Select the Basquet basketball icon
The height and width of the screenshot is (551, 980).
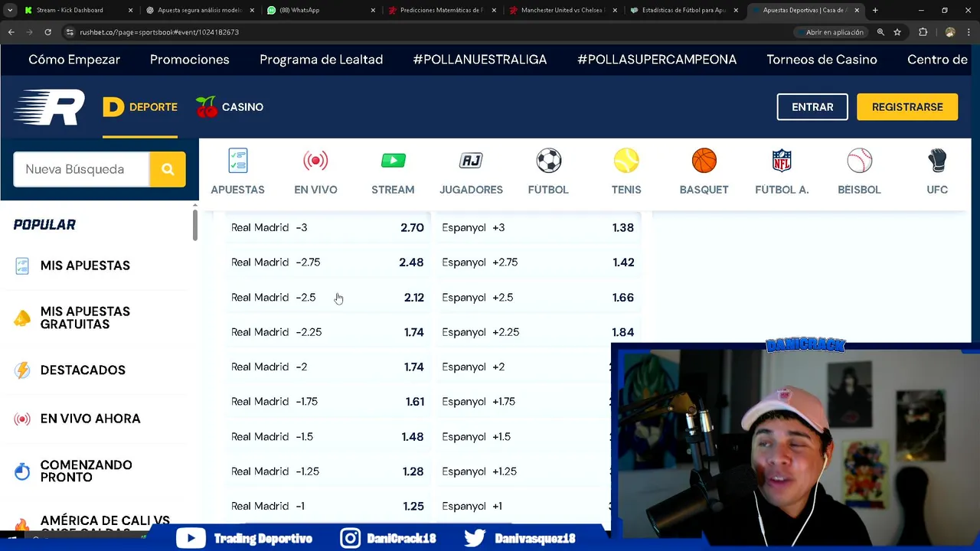click(x=704, y=161)
